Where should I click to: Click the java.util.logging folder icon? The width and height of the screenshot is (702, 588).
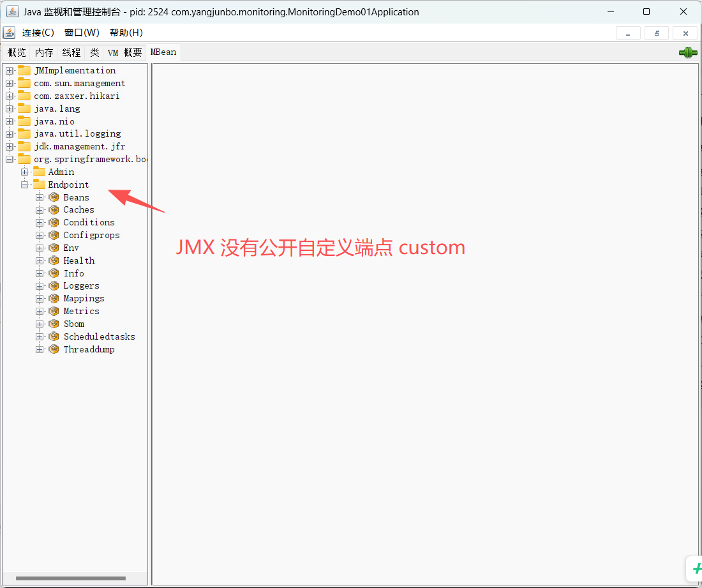[24, 133]
